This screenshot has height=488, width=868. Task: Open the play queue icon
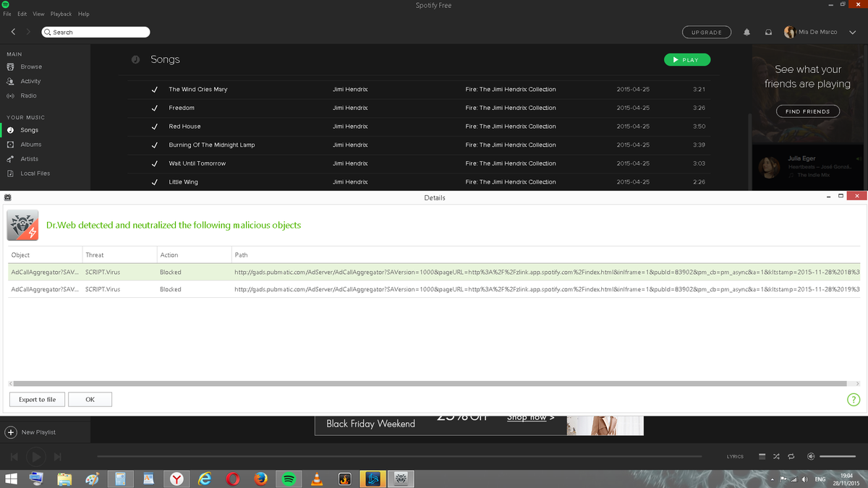(762, 456)
